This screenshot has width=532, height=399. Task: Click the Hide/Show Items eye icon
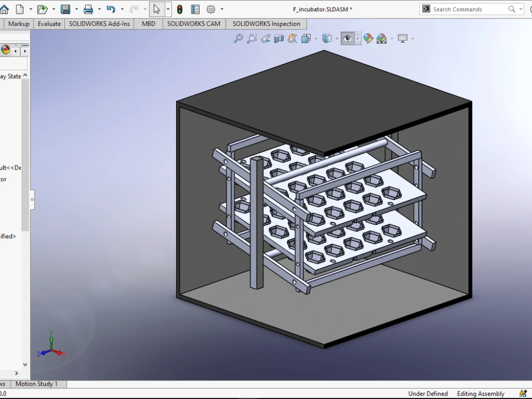click(347, 38)
